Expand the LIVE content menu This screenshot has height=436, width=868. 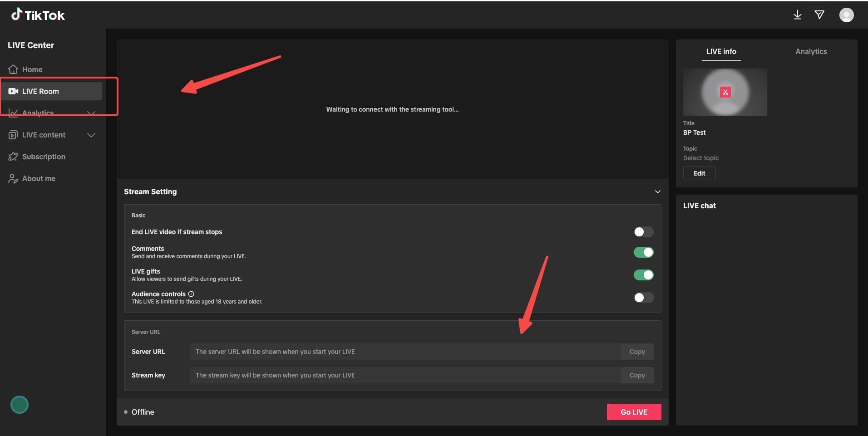pyautogui.click(x=91, y=134)
